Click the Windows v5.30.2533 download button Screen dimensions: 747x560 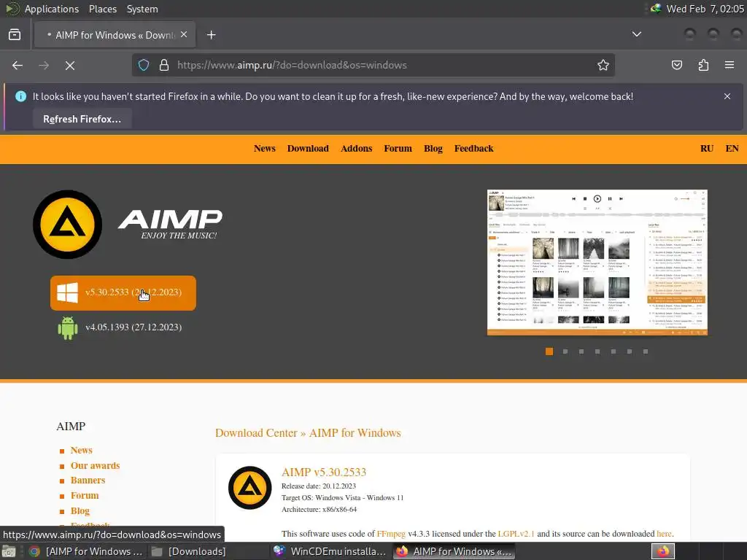123,293
